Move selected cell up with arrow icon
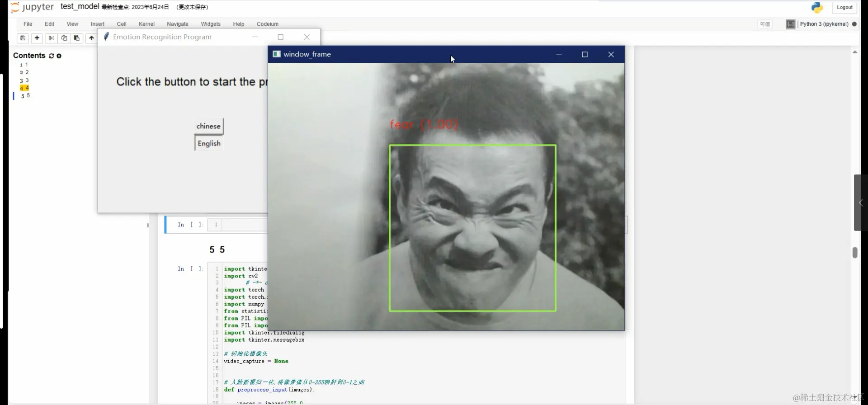This screenshot has height=405, width=868. pyautogui.click(x=91, y=38)
